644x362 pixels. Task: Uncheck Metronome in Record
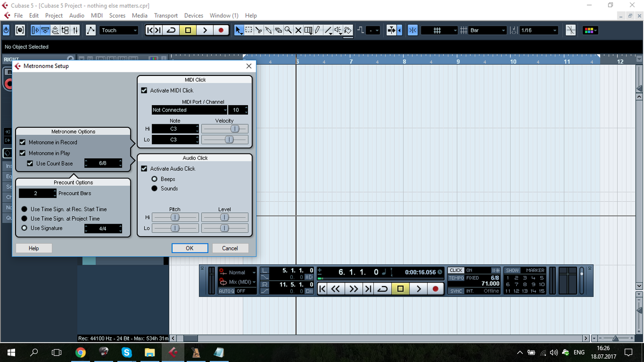click(23, 142)
